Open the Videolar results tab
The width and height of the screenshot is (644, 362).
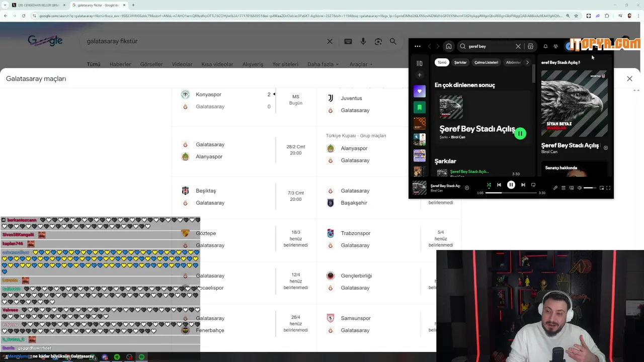182,64
